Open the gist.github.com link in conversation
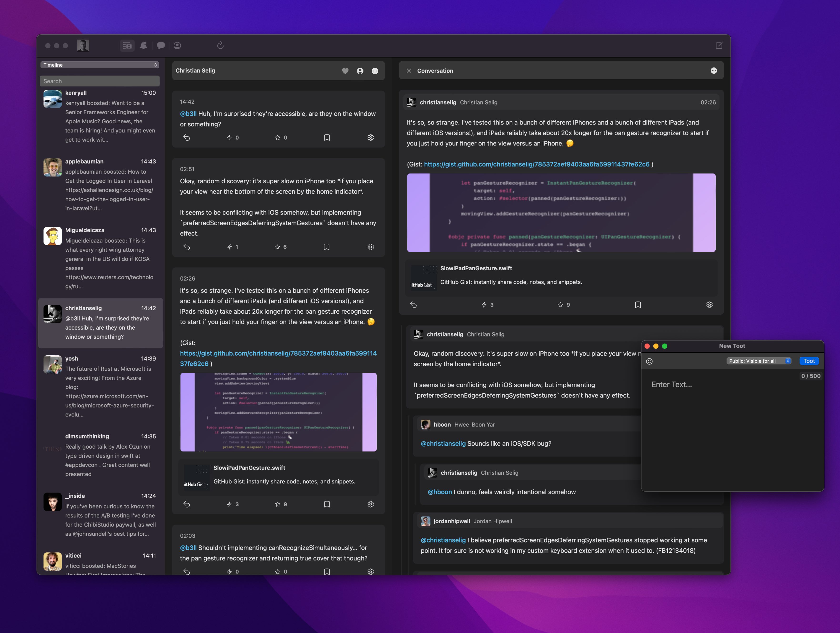Viewport: 840px width, 633px height. click(x=536, y=164)
